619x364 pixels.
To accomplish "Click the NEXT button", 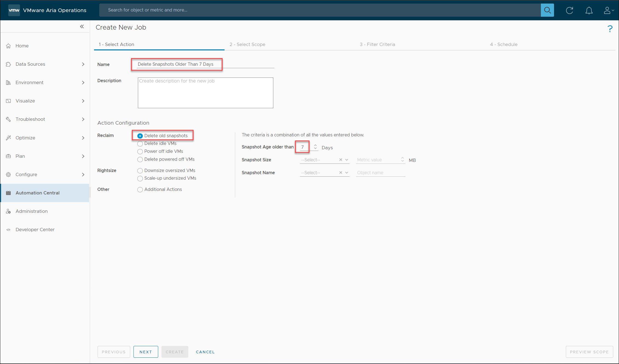I will point(146,352).
